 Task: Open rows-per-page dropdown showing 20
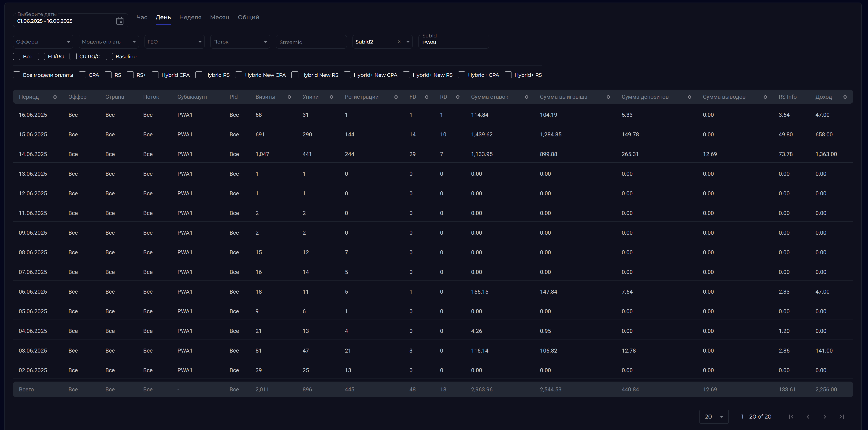714,416
